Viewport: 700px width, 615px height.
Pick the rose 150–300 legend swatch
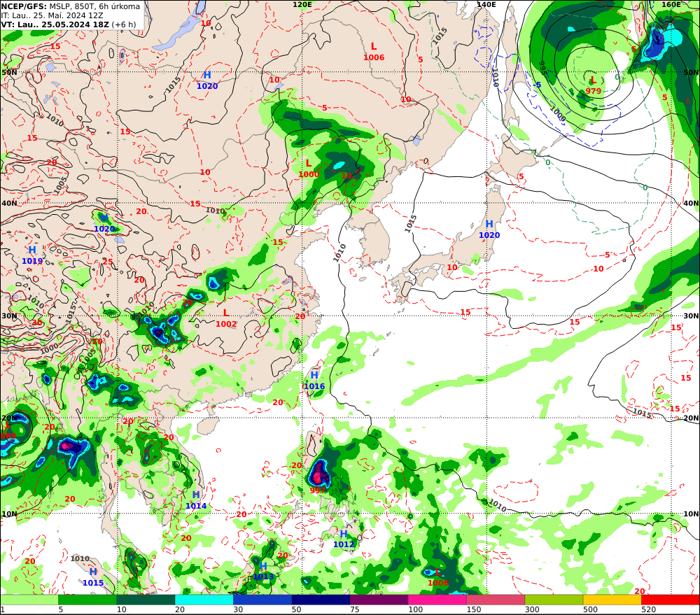coord(496,600)
